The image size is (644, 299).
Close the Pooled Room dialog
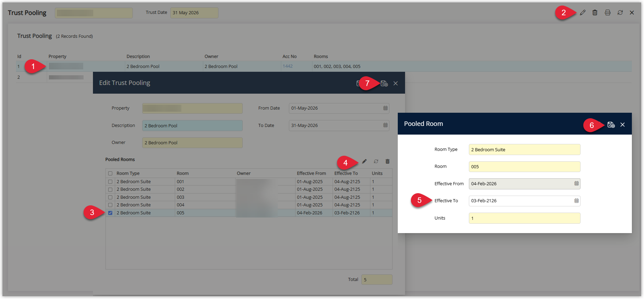[622, 125]
